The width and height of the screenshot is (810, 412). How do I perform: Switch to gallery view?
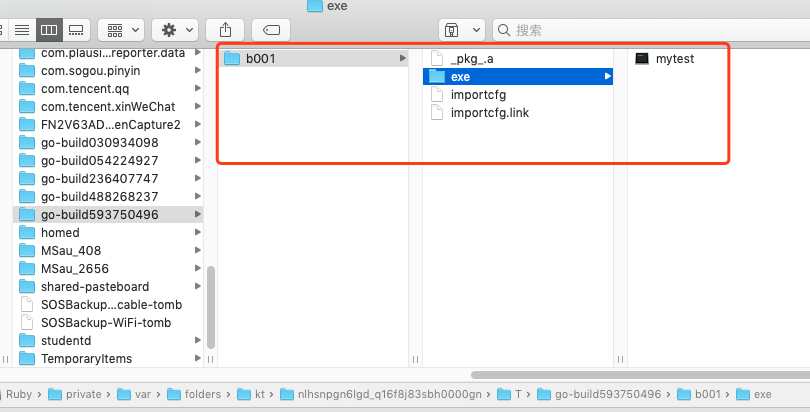click(x=77, y=30)
